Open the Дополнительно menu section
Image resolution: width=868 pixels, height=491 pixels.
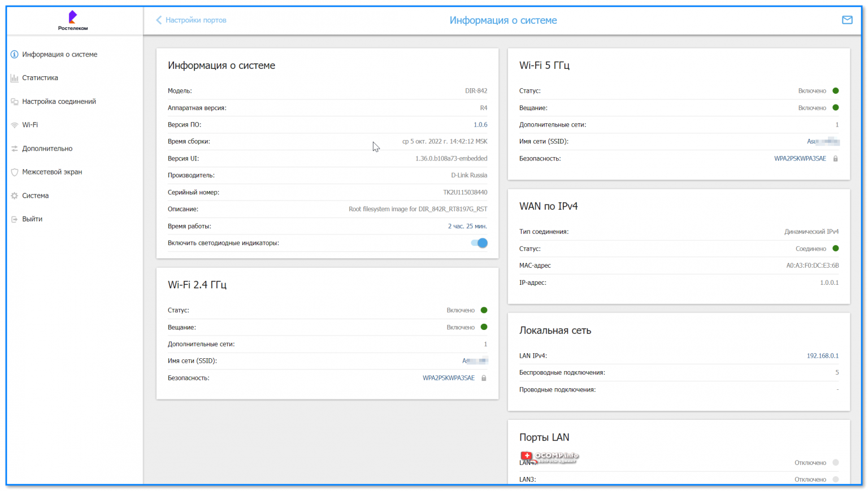[47, 149]
